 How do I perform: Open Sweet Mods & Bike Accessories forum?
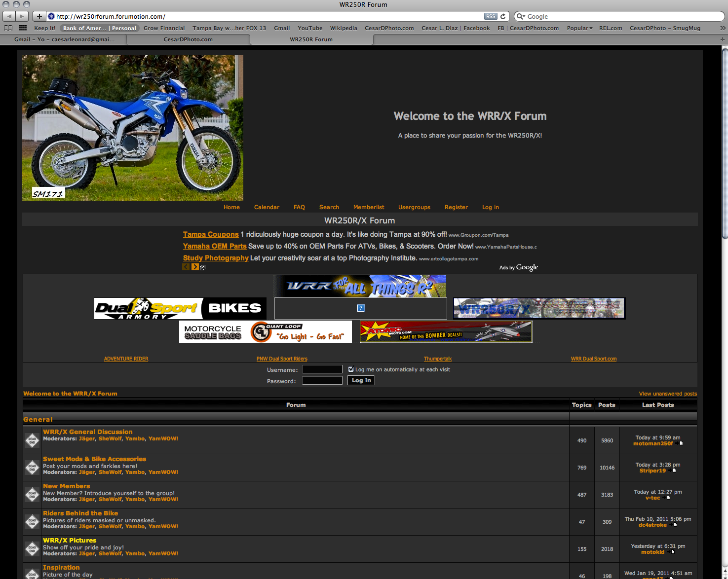pyautogui.click(x=94, y=459)
